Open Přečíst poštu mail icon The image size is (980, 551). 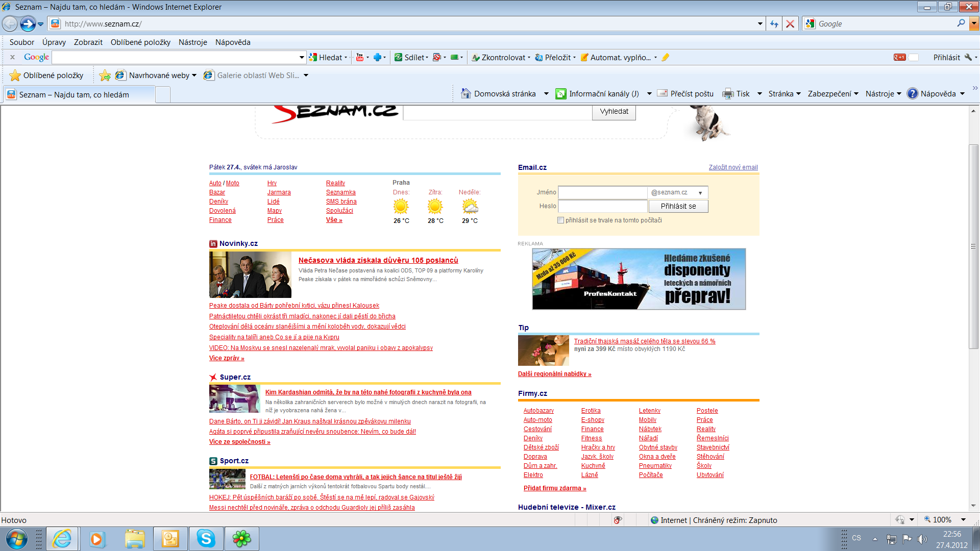[x=663, y=94]
